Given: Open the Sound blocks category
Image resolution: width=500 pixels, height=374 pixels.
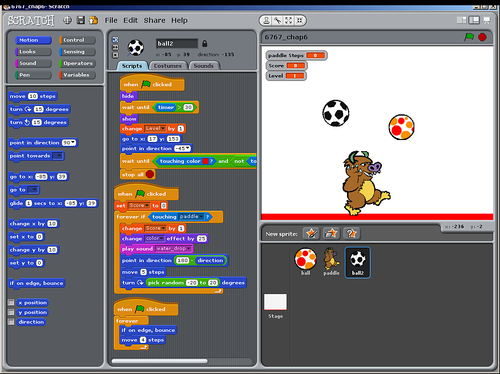Looking at the screenshot, I should (x=33, y=63).
